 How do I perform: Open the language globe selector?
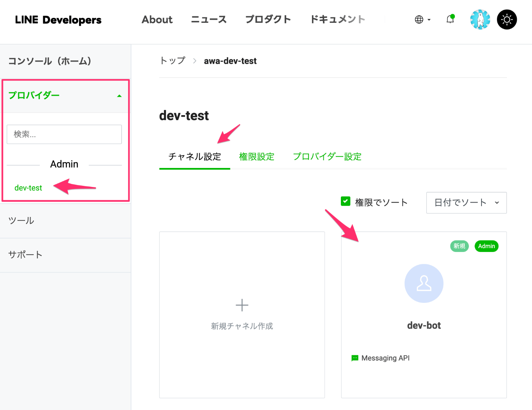[419, 19]
